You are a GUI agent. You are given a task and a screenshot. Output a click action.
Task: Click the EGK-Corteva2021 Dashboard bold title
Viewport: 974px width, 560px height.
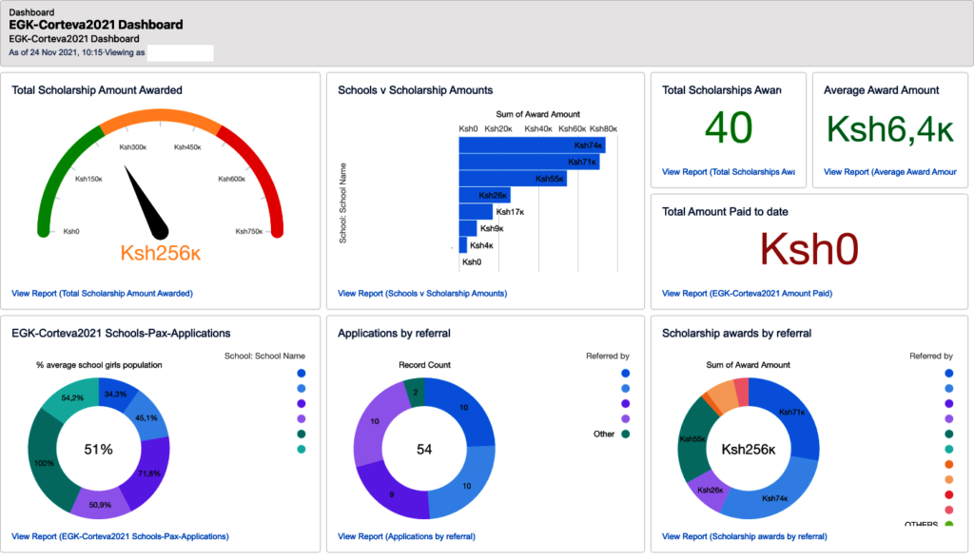coord(96,25)
